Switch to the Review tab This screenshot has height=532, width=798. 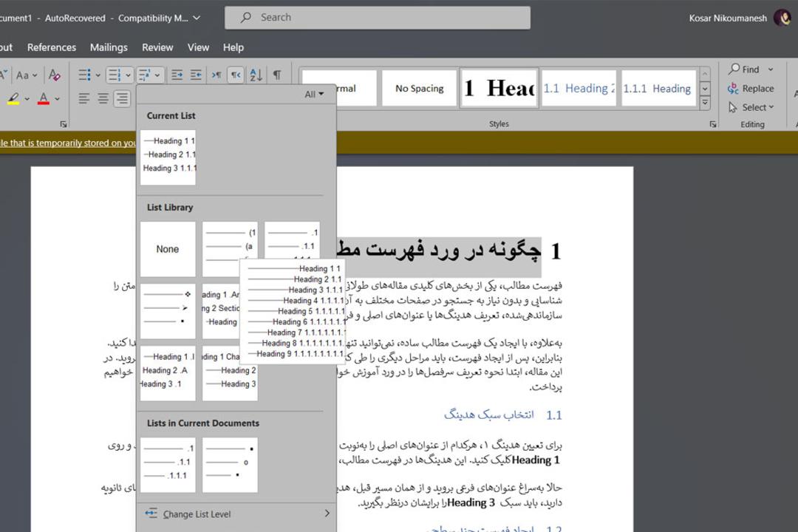tap(157, 47)
